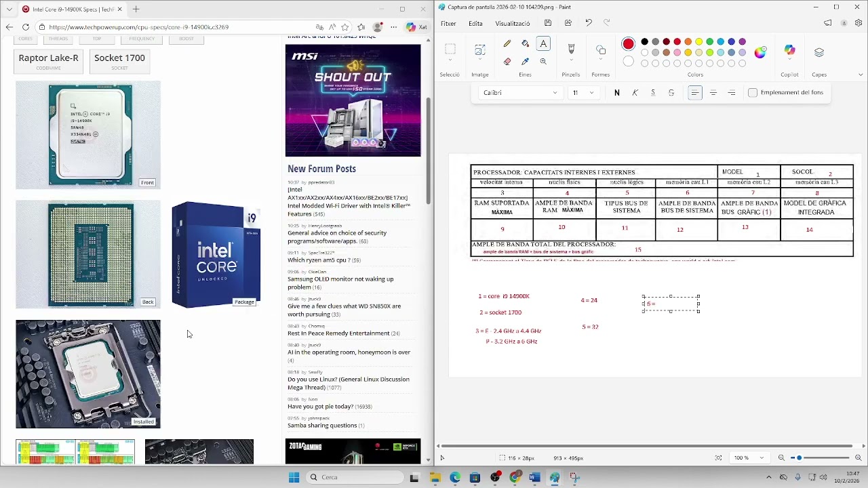
Task: Center-align the text in Paint
Action: pyautogui.click(x=713, y=93)
